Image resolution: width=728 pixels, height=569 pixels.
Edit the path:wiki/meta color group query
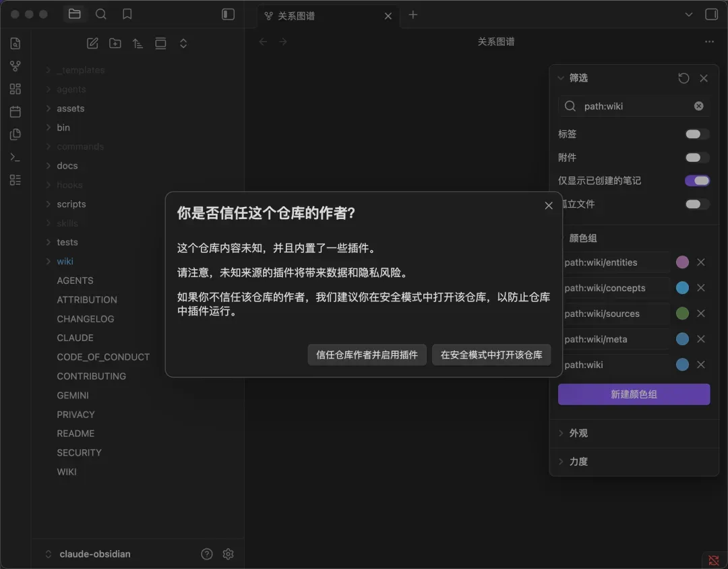pos(615,339)
